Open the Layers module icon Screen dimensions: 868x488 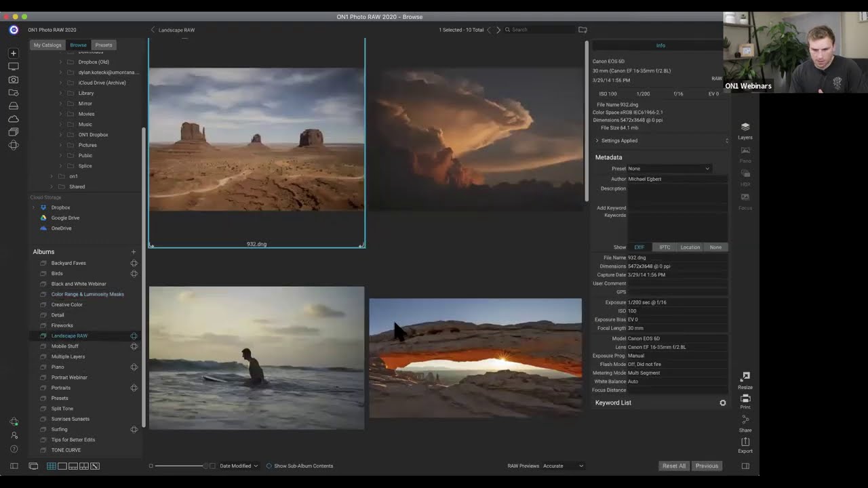pos(745,130)
